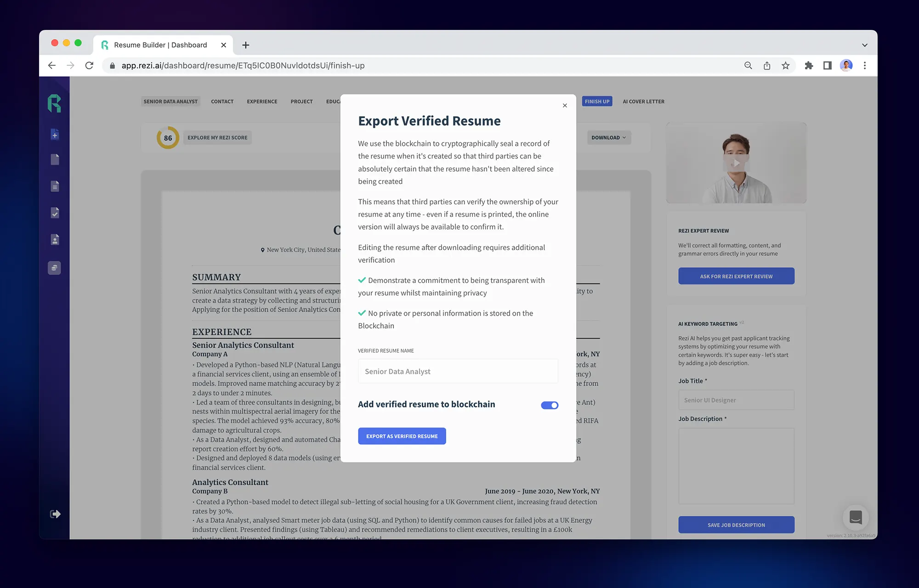Click the 86 score circle indicator
This screenshot has height=588, width=919.
click(x=168, y=138)
